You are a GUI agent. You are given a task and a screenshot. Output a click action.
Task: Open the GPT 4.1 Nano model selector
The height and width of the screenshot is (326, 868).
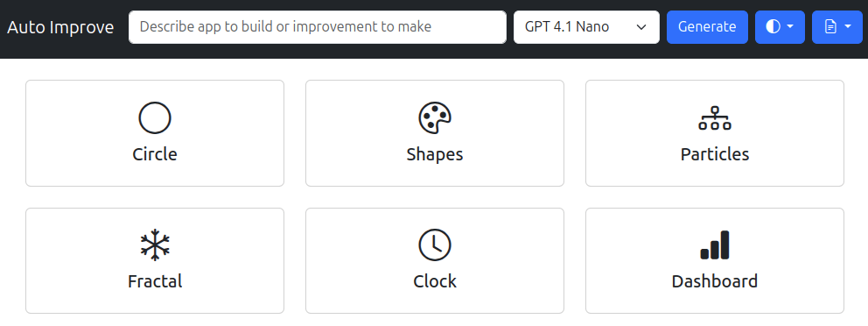pos(586,26)
